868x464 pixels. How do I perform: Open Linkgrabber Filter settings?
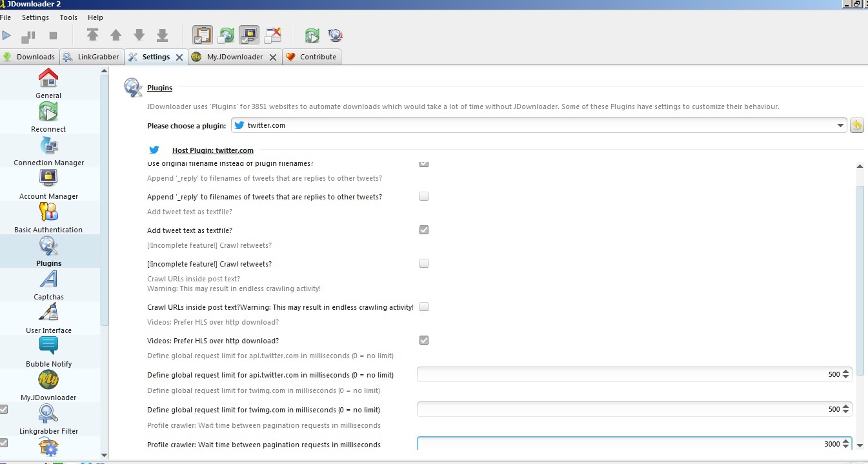click(x=49, y=419)
